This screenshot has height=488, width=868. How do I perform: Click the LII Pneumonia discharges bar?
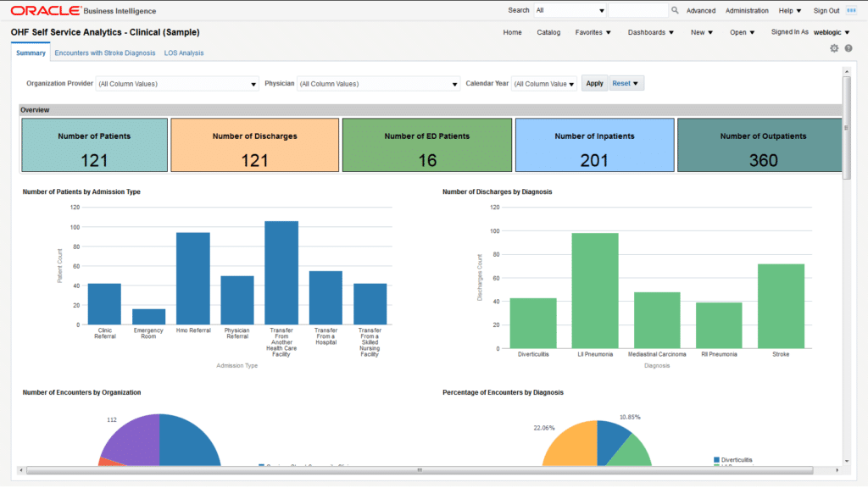coord(595,291)
